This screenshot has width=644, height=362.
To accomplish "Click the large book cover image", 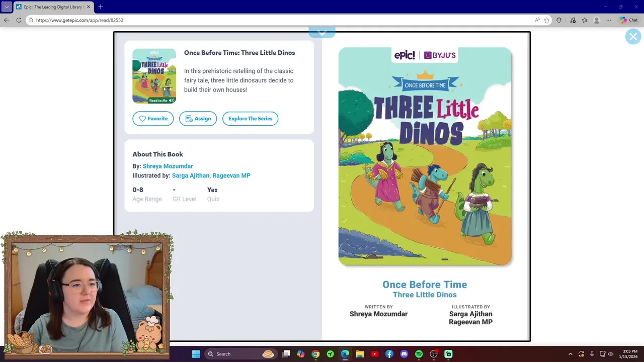I will click(x=425, y=156).
